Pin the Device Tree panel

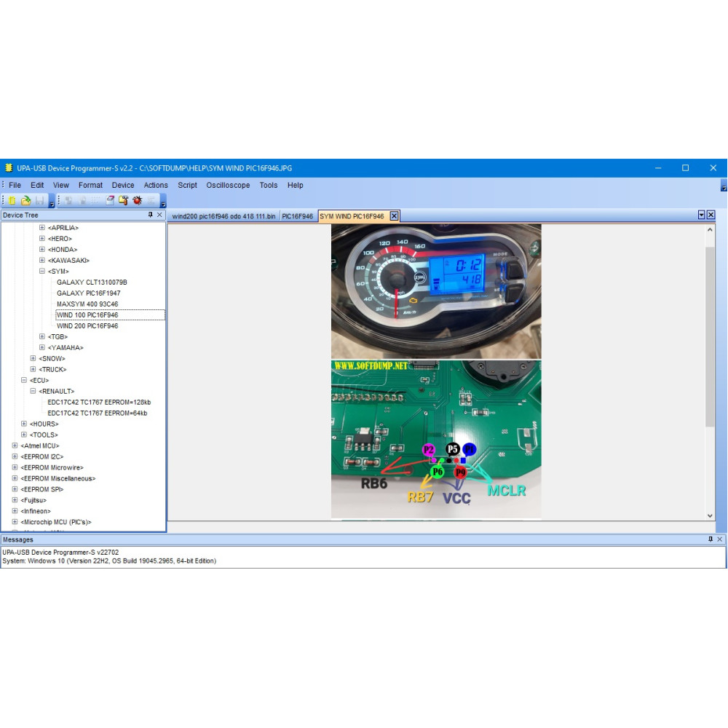(x=151, y=215)
